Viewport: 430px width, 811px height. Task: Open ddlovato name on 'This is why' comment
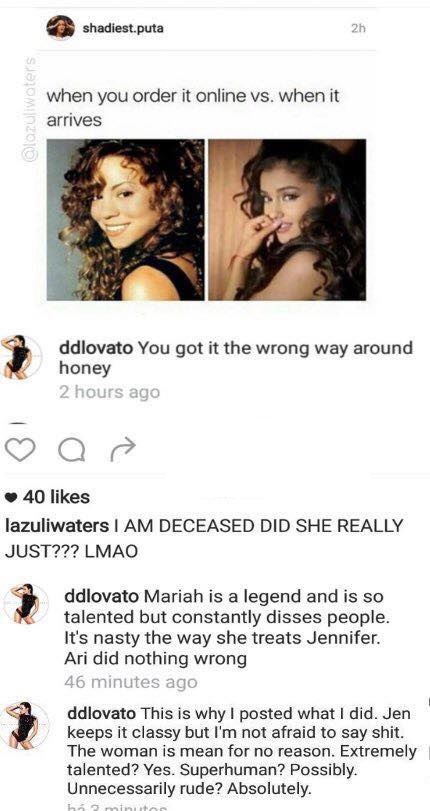click(102, 714)
